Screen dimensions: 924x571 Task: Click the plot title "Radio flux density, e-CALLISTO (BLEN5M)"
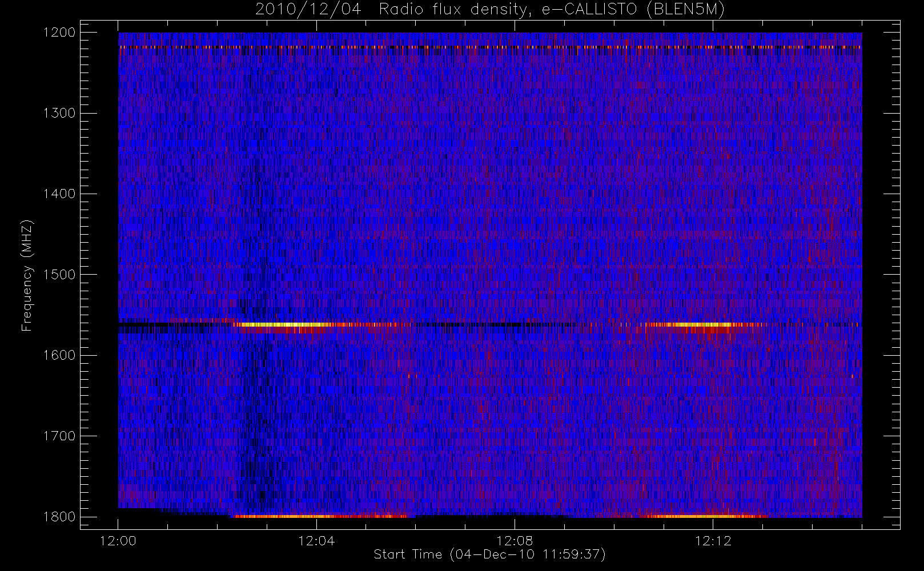point(552,10)
